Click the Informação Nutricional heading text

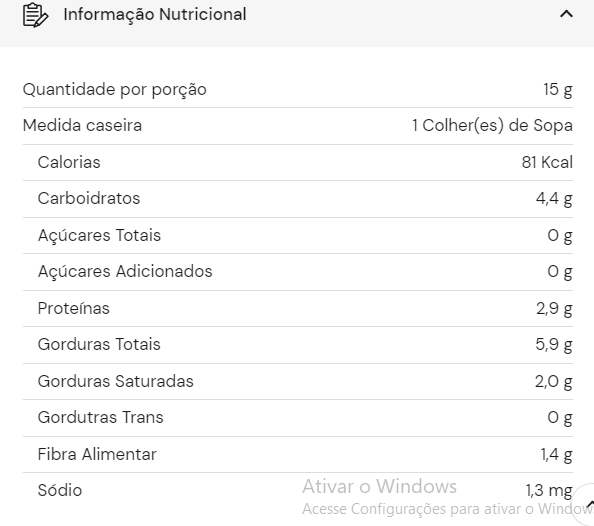[x=155, y=14]
